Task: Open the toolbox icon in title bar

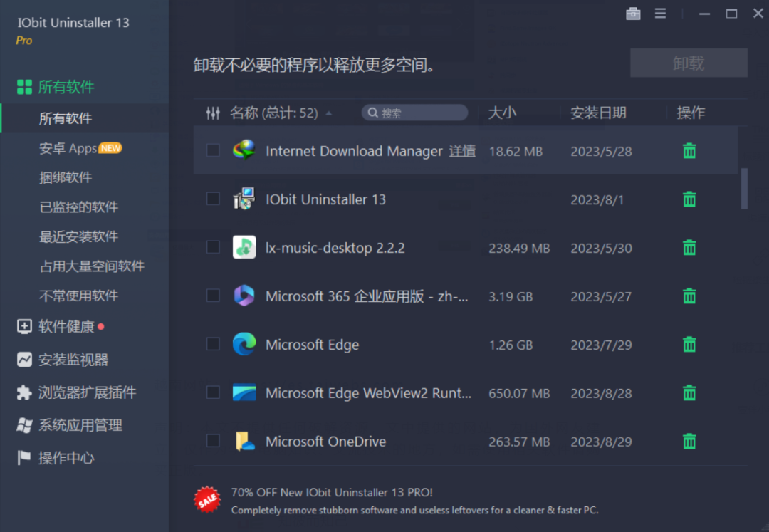Action: pyautogui.click(x=633, y=14)
